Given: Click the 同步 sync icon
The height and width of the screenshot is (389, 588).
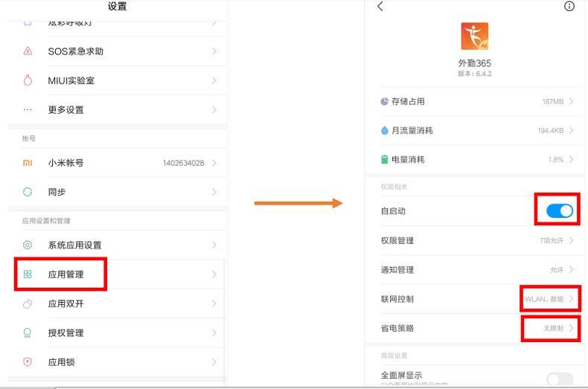Looking at the screenshot, I should coord(28,192).
